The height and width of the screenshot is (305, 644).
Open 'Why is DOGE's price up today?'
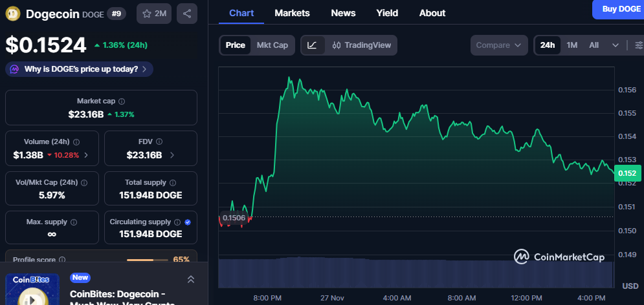79,69
